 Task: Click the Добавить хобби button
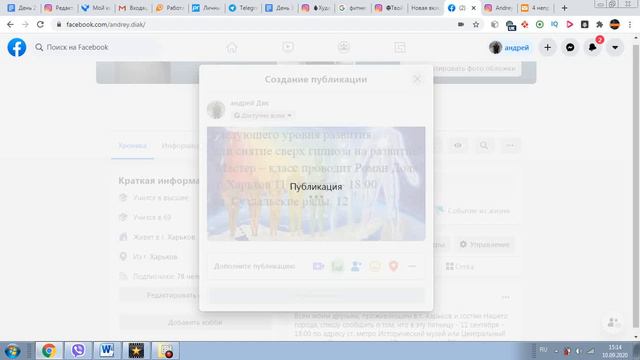(195, 322)
